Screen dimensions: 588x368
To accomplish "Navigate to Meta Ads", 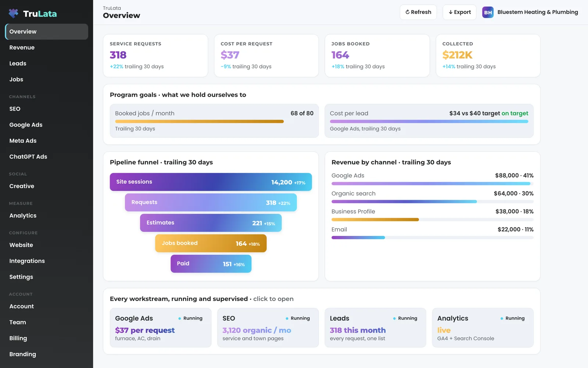I will click(x=47, y=141).
